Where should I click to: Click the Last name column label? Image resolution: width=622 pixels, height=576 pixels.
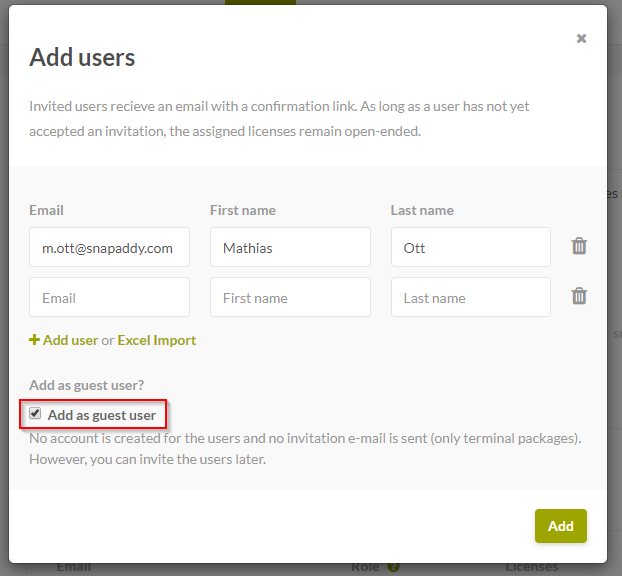click(x=422, y=210)
